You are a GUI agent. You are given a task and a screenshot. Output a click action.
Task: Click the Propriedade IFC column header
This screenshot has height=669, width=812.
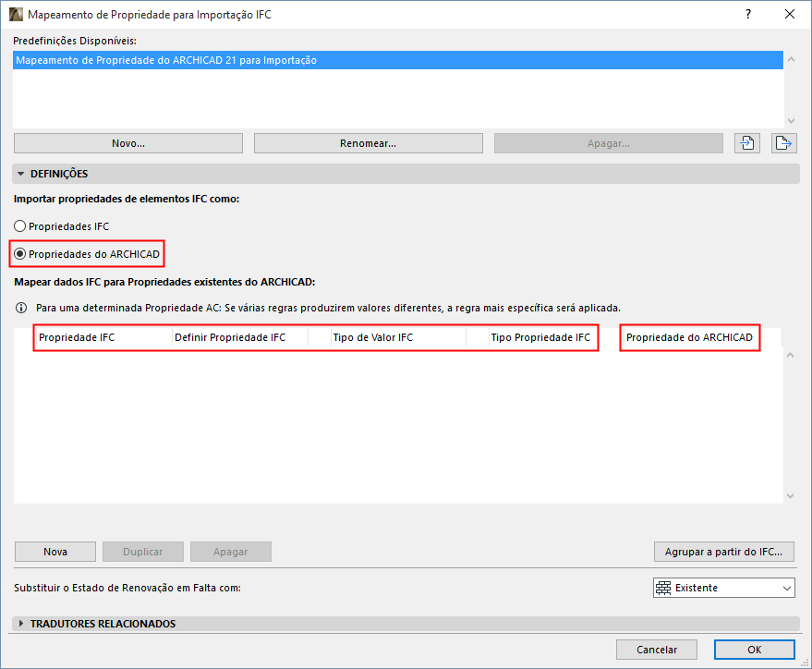click(103, 337)
